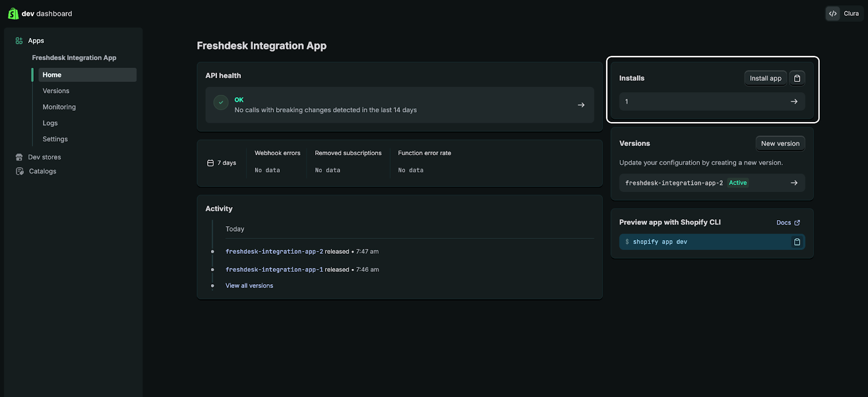Screen dimensions: 868x397
Task: Click the Install app button
Action: [x=765, y=79]
